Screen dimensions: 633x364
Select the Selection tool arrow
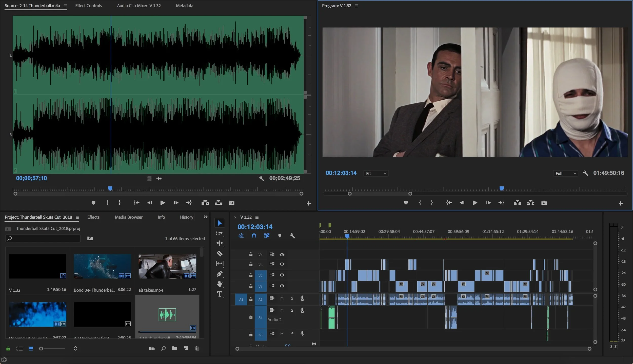[x=220, y=223]
